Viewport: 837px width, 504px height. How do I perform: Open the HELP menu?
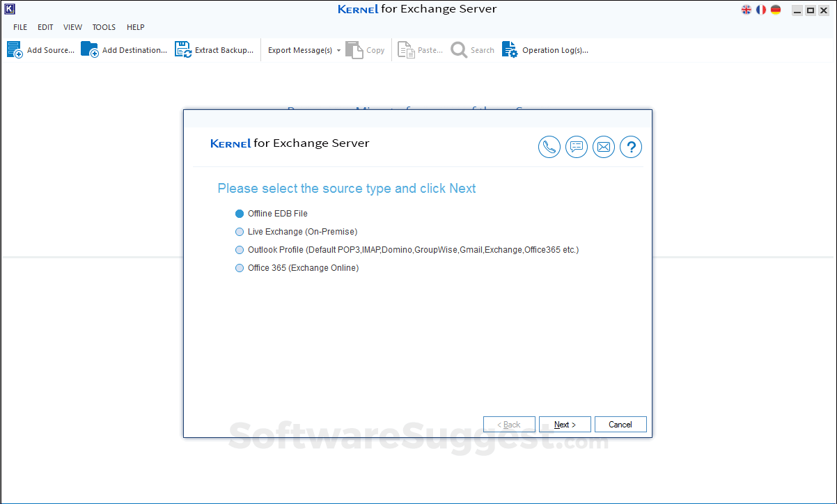[136, 27]
